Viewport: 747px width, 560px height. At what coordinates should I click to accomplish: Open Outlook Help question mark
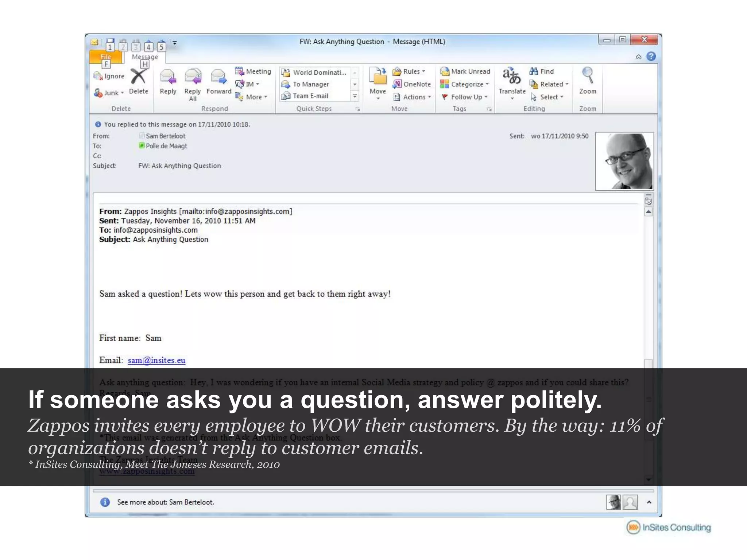coord(651,56)
